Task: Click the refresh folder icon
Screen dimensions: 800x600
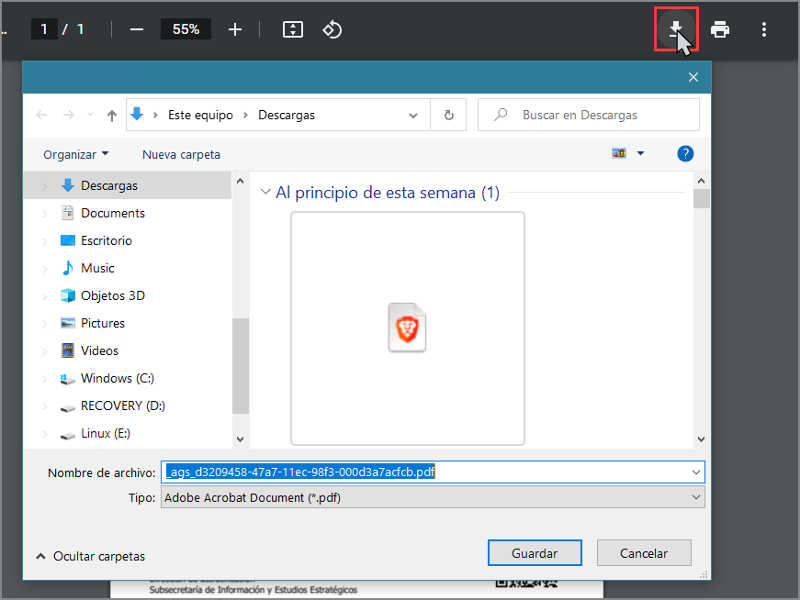Action: (449, 115)
